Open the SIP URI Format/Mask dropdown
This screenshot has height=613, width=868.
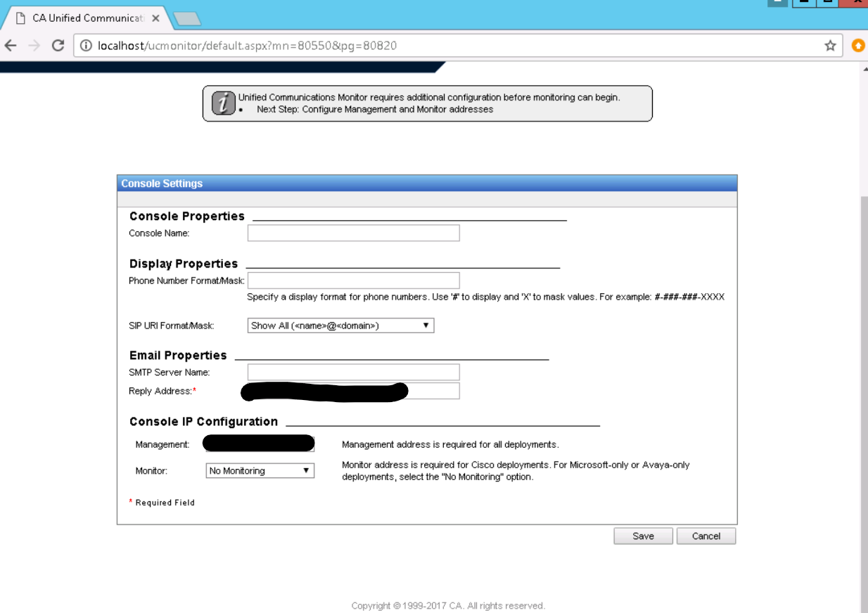[341, 325]
